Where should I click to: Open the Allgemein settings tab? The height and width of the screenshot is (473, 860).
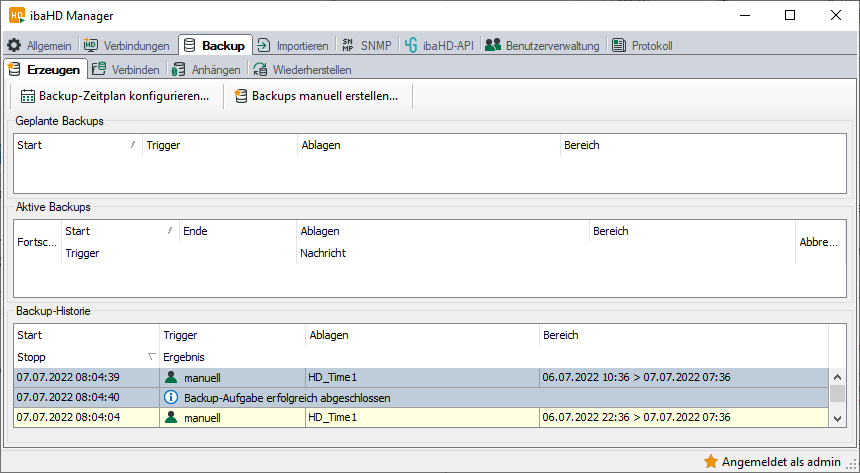point(40,46)
